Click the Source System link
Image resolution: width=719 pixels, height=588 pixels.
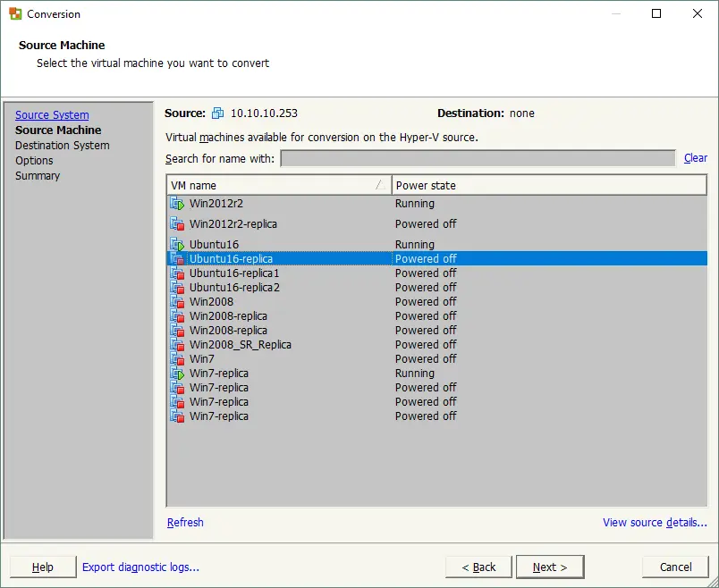[51, 114]
